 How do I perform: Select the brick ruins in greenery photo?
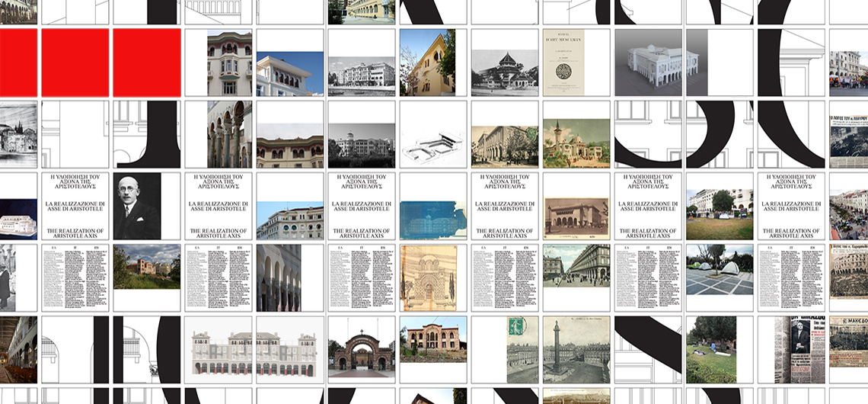point(147,267)
